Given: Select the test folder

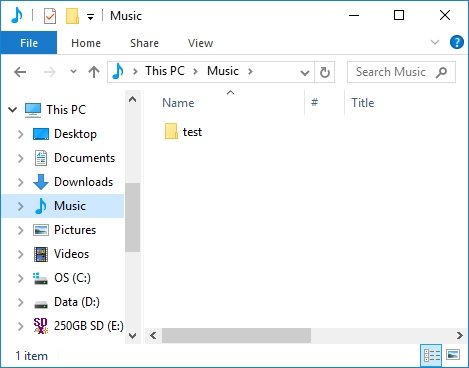Looking at the screenshot, I should (x=192, y=132).
